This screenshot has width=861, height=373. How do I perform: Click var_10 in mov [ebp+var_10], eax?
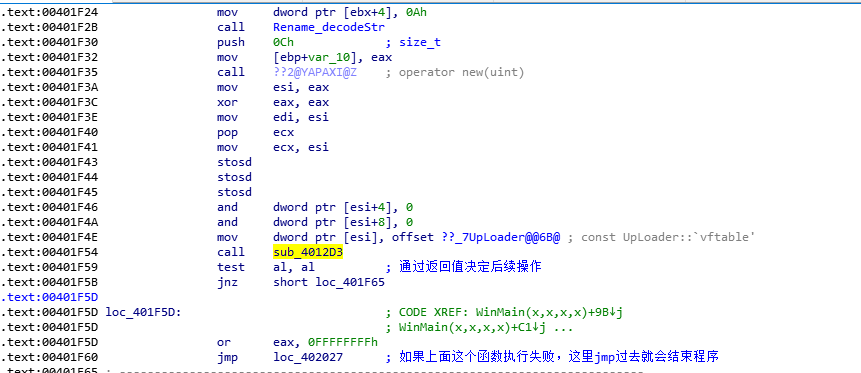tap(328, 57)
